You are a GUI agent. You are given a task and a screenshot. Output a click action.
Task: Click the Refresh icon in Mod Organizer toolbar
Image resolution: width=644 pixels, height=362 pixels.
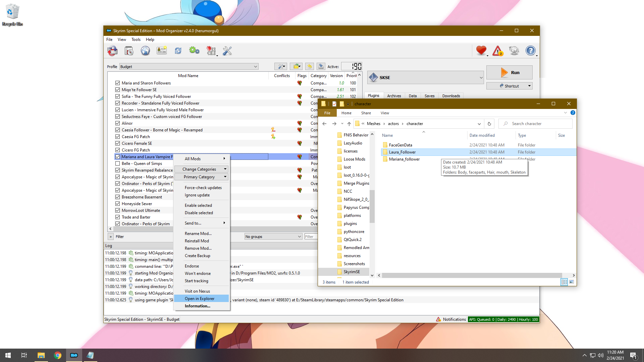178,51
